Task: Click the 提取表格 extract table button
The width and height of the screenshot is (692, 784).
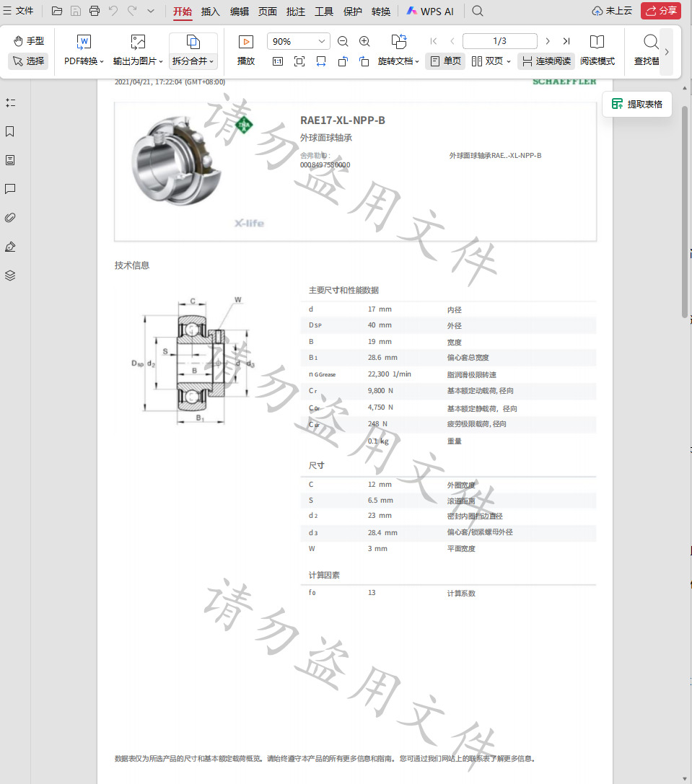Action: [x=637, y=104]
